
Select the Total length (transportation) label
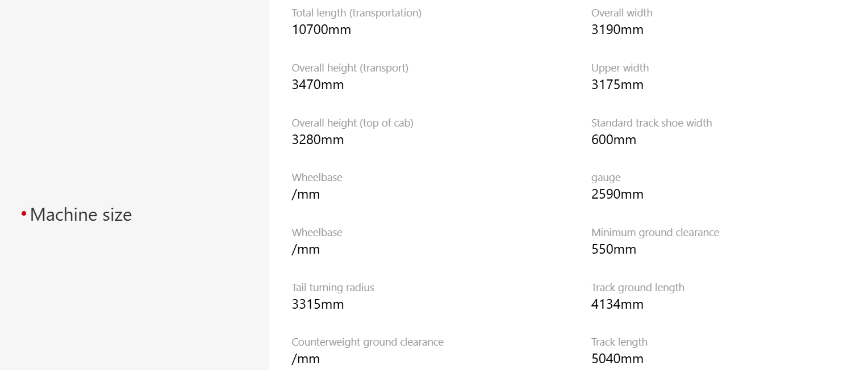click(x=356, y=13)
